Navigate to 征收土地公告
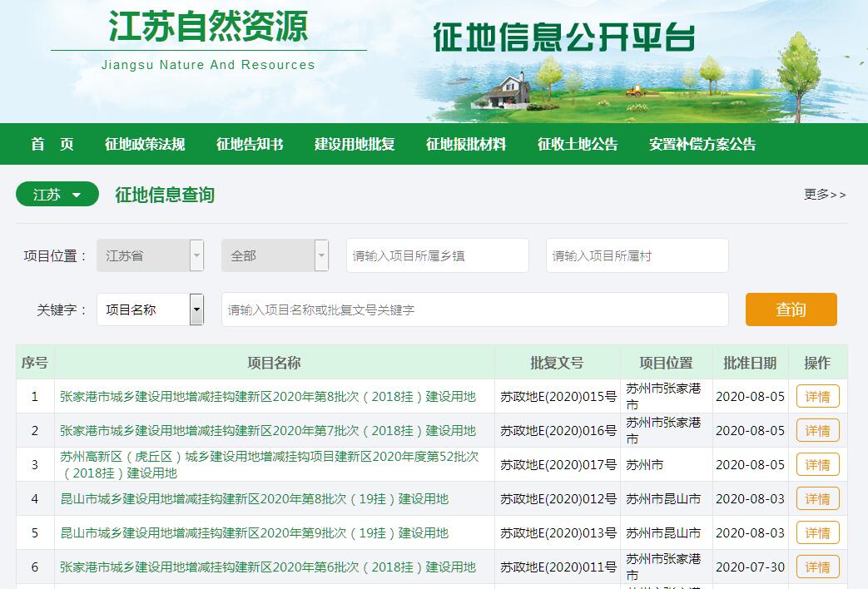 578,144
